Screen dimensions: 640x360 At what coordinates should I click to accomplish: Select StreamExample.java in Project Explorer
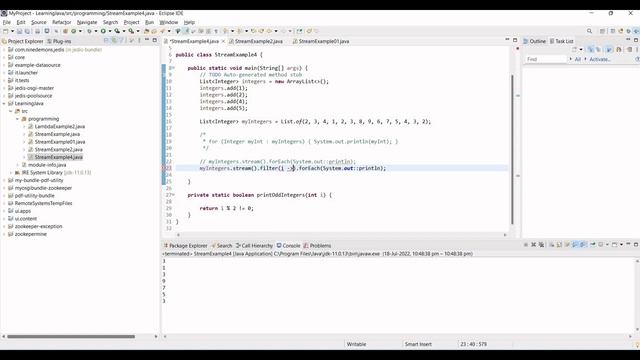[57, 134]
